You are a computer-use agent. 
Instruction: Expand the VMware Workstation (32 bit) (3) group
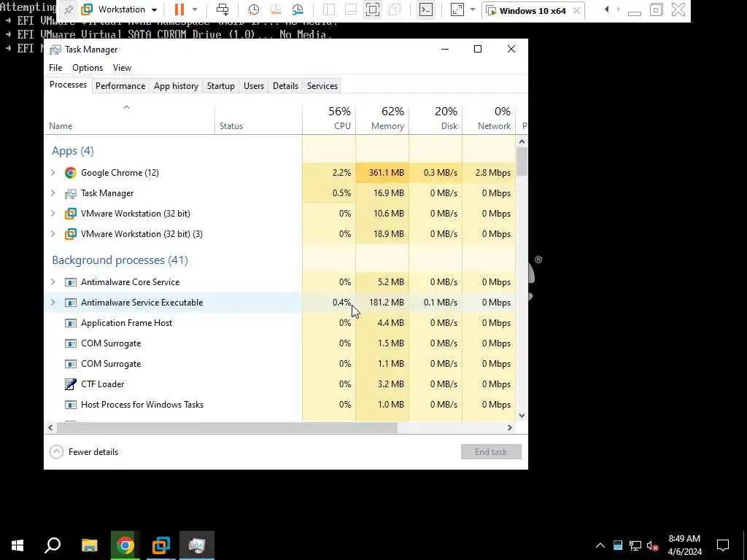(x=53, y=234)
